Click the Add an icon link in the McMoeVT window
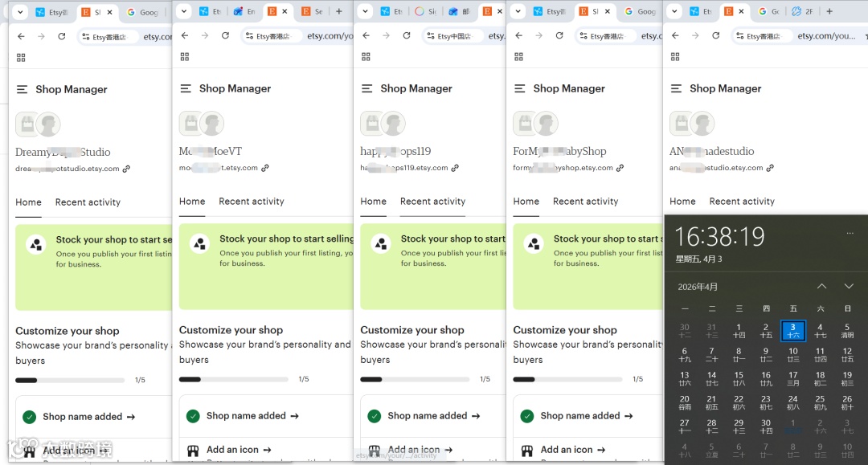 click(239, 450)
